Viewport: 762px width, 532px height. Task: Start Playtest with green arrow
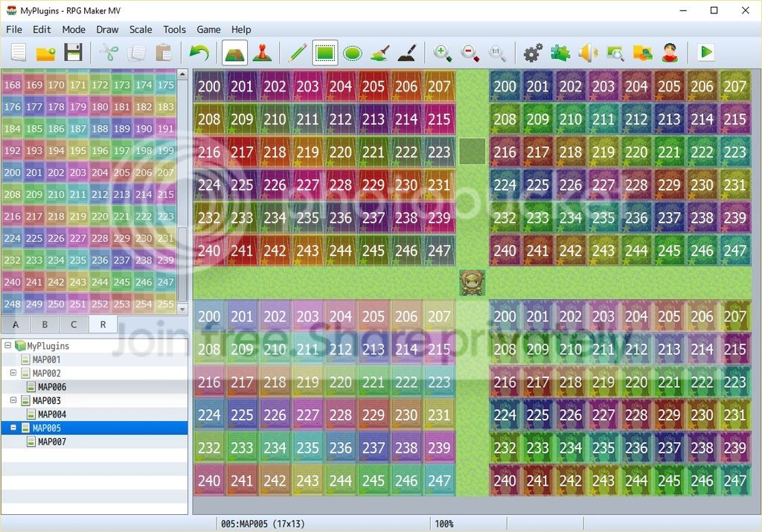pos(706,52)
